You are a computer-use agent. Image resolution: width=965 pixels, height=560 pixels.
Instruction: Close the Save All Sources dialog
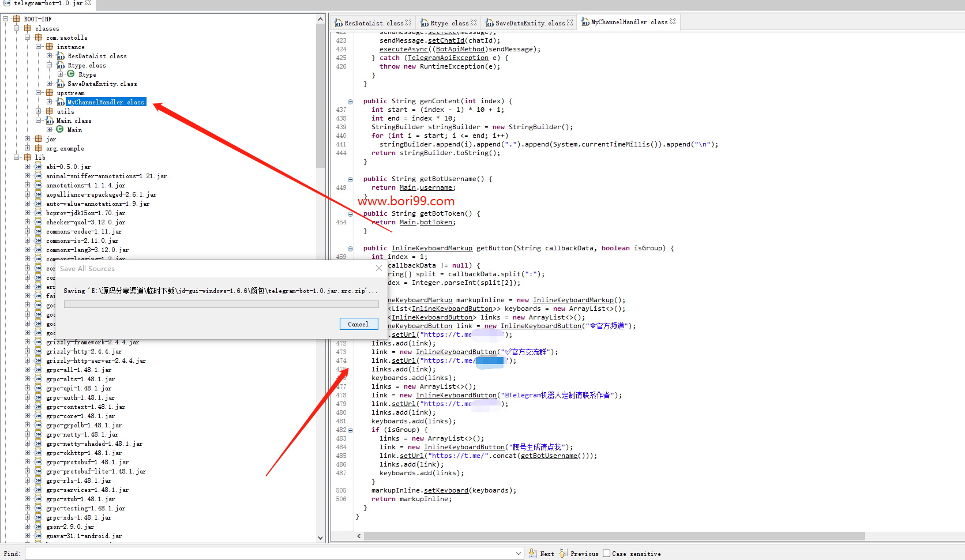(x=379, y=268)
